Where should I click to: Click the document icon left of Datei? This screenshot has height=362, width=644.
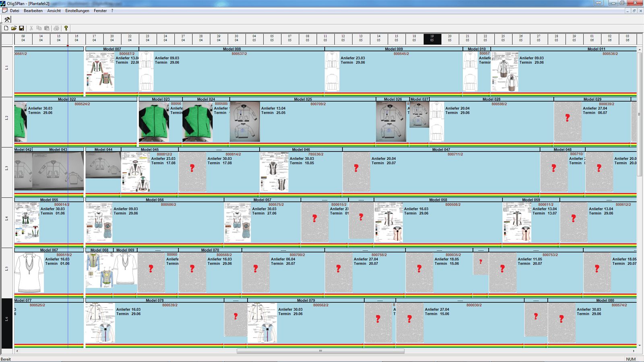[5, 10]
